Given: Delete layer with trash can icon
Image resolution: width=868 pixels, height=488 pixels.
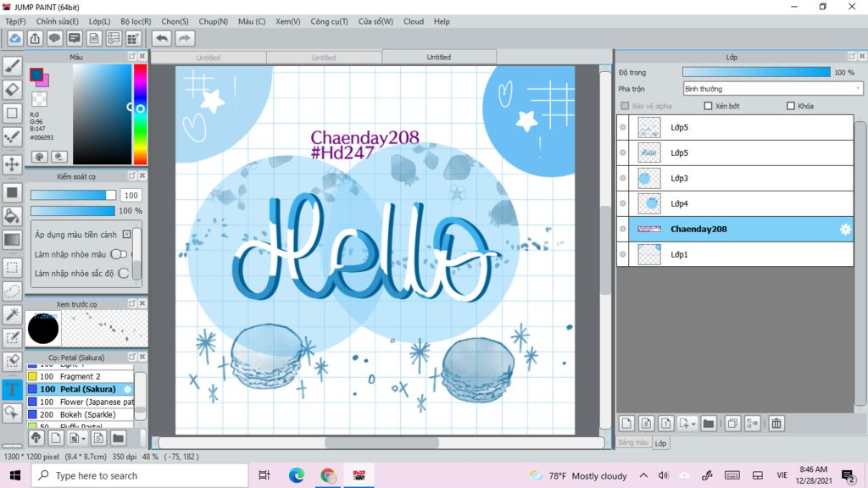Looking at the screenshot, I should 776,424.
